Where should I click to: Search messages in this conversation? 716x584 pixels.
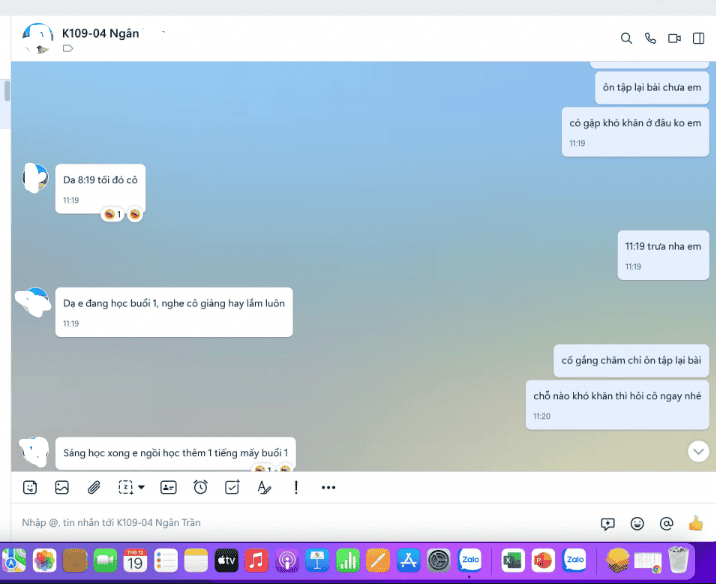point(626,38)
